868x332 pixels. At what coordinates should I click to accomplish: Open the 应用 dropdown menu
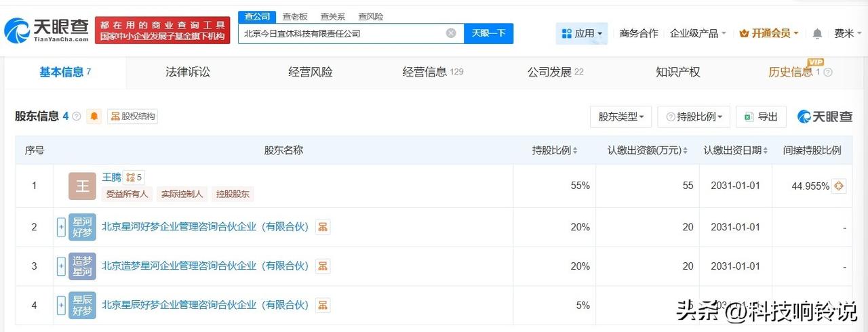point(582,33)
